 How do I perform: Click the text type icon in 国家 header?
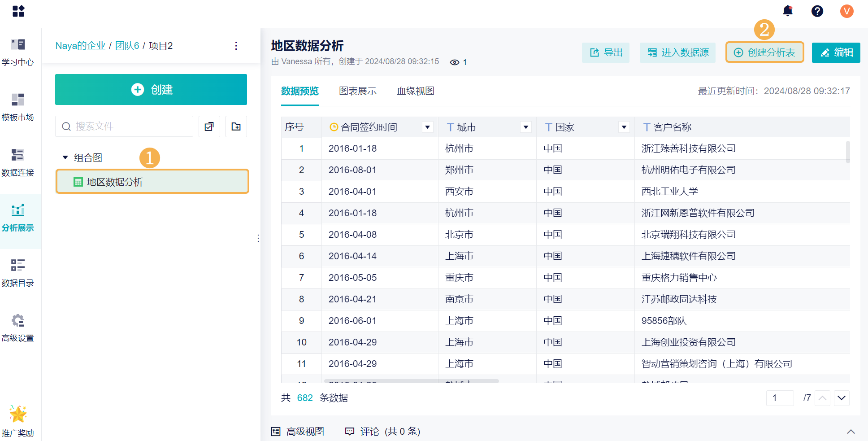click(x=549, y=127)
